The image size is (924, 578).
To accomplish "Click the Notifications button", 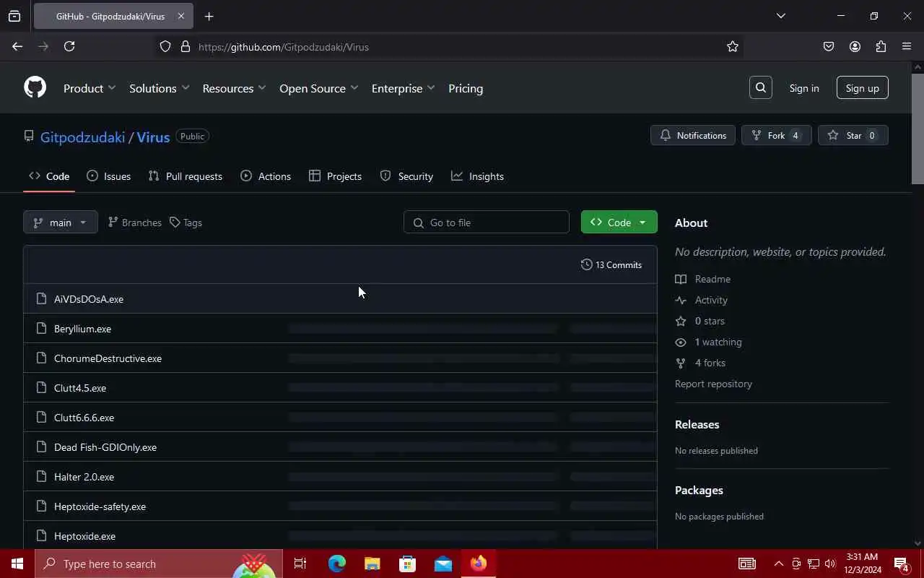I will (693, 136).
